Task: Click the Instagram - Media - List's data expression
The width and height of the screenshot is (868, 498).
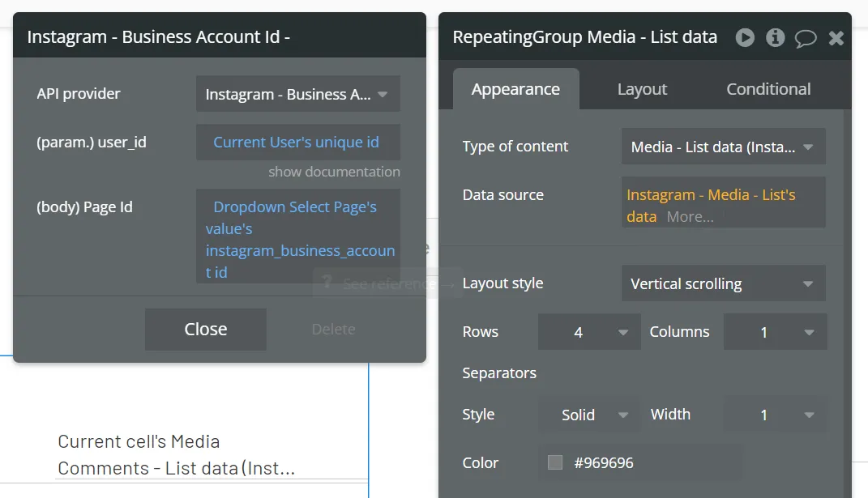Action: 711,206
